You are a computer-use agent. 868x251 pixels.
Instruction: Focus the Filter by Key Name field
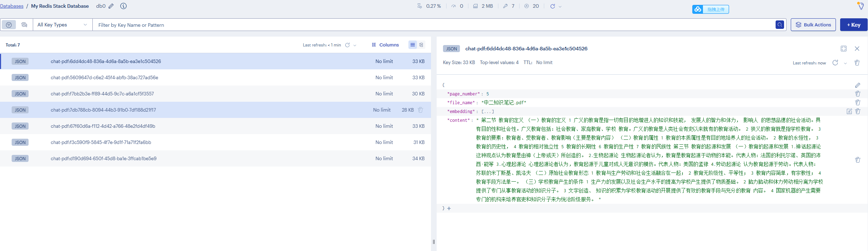pos(433,25)
